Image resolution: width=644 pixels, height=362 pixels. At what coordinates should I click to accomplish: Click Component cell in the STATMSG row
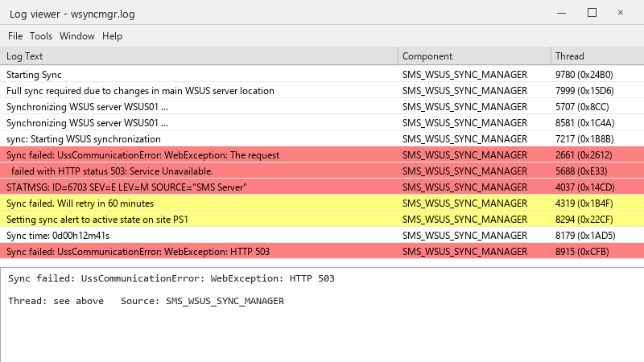[464, 187]
